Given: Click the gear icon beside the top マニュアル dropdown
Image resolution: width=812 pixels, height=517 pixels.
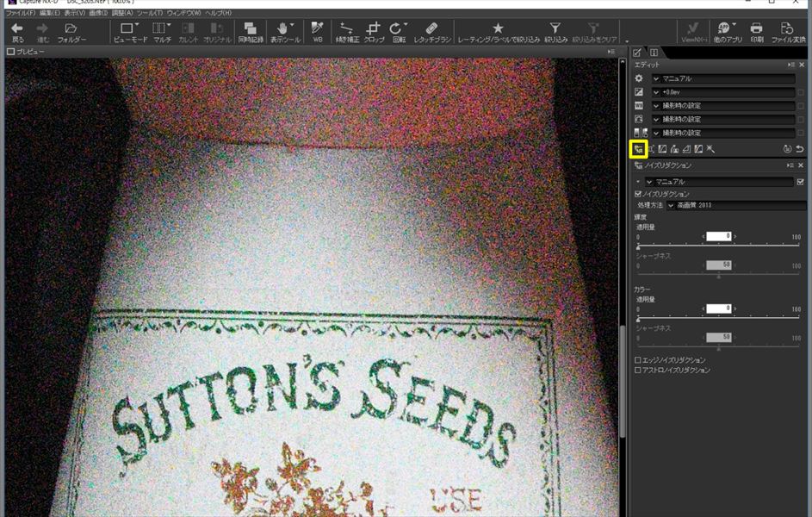Looking at the screenshot, I should 639,78.
